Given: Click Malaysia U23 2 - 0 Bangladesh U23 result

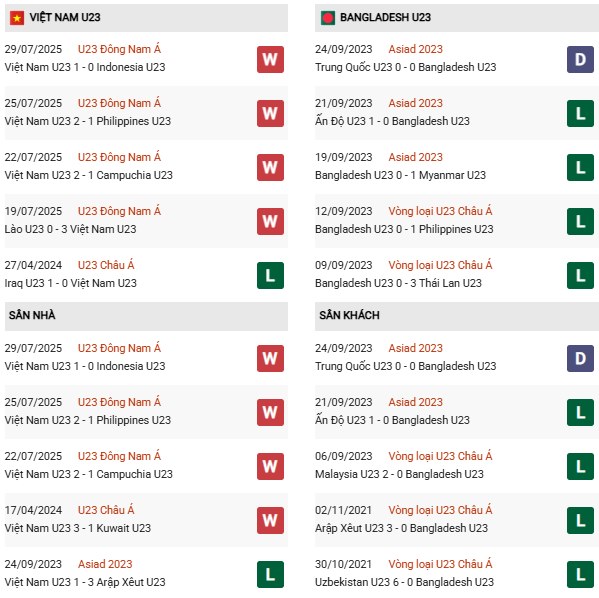Looking at the screenshot, I should coord(399,474).
